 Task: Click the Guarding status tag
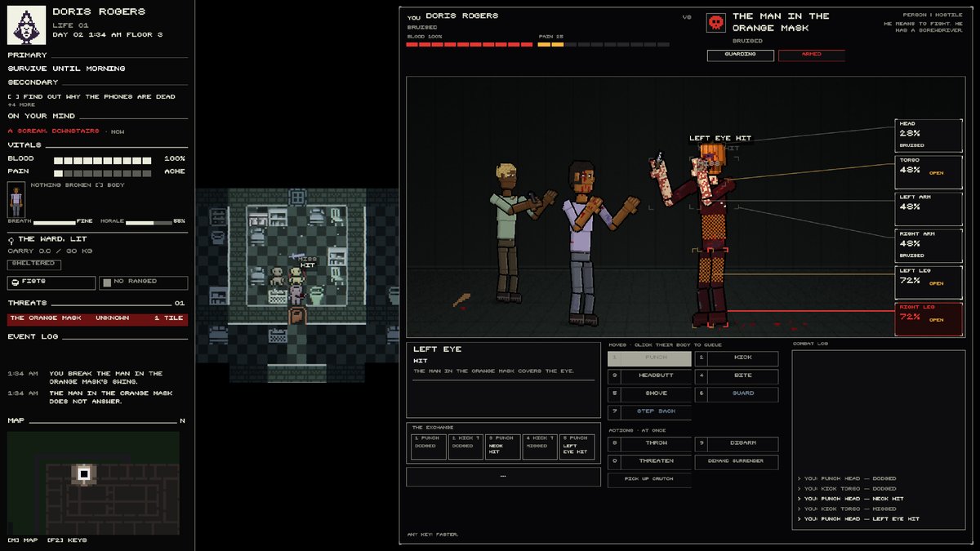[x=741, y=55]
